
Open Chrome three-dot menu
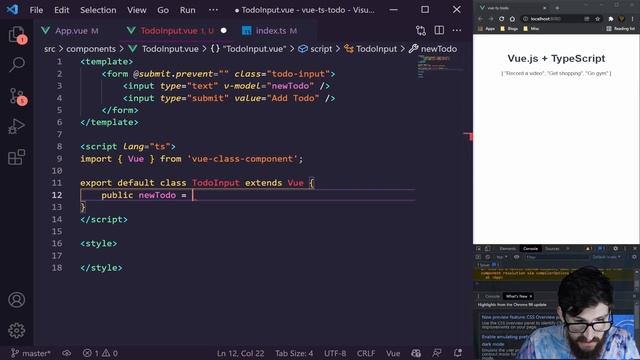[x=632, y=19]
